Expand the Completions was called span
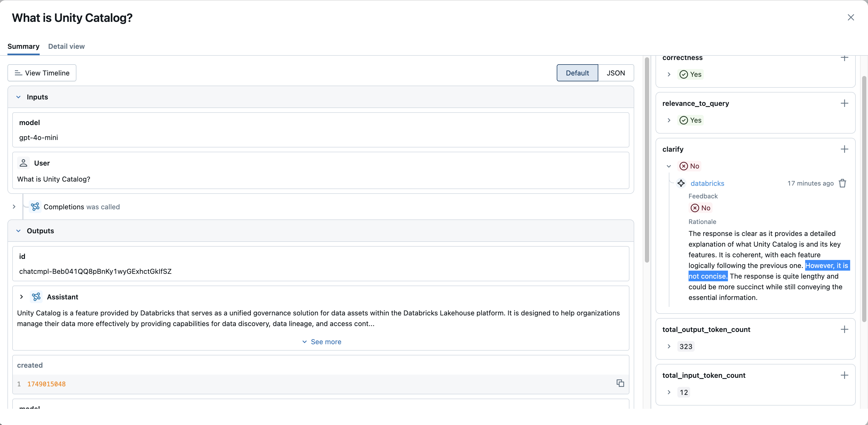The height and width of the screenshot is (425, 868). pyautogui.click(x=14, y=207)
